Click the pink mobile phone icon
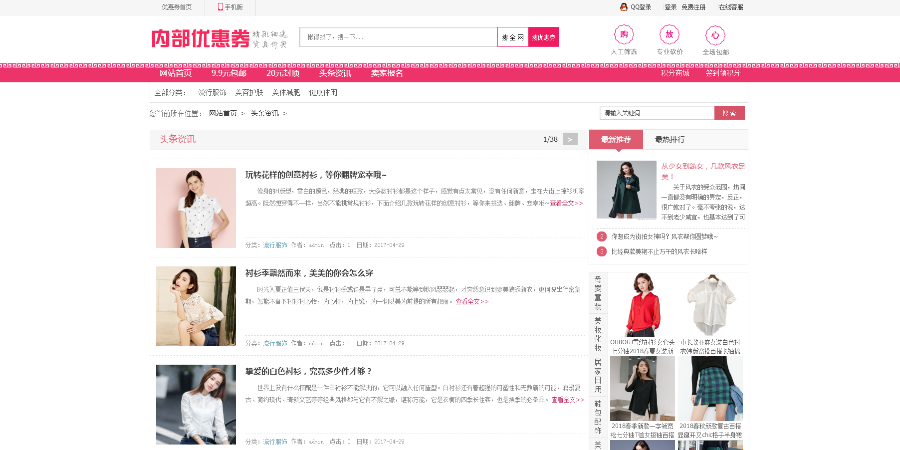This screenshot has width=900, height=450. pyautogui.click(x=220, y=7)
